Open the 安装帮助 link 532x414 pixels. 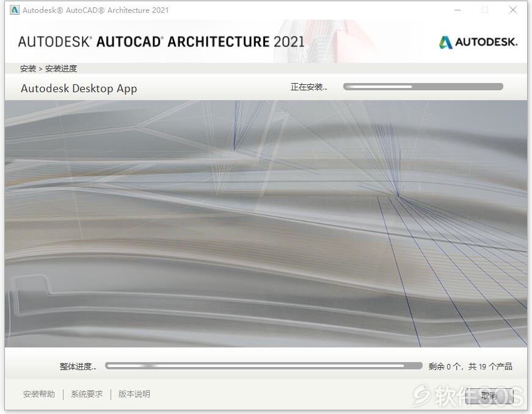pyautogui.click(x=39, y=394)
